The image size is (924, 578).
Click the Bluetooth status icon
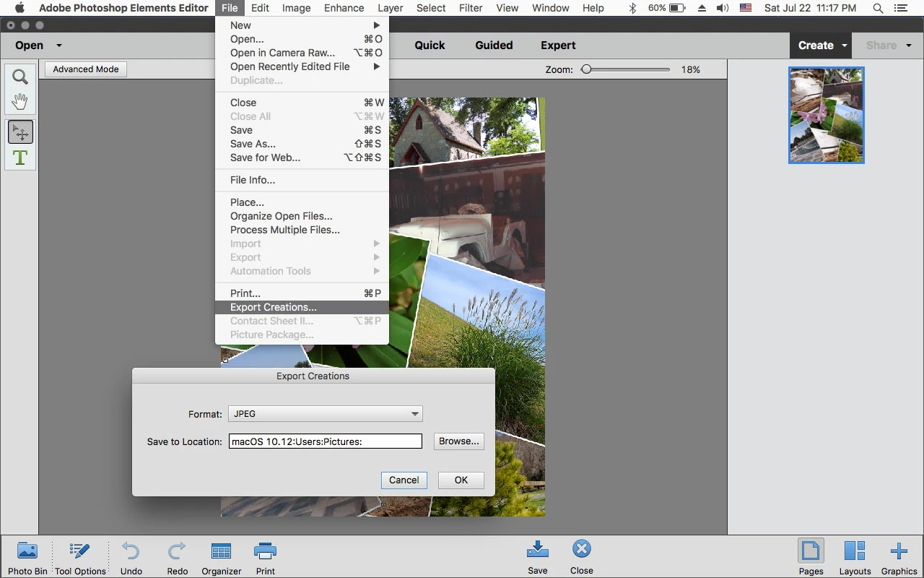pyautogui.click(x=633, y=8)
